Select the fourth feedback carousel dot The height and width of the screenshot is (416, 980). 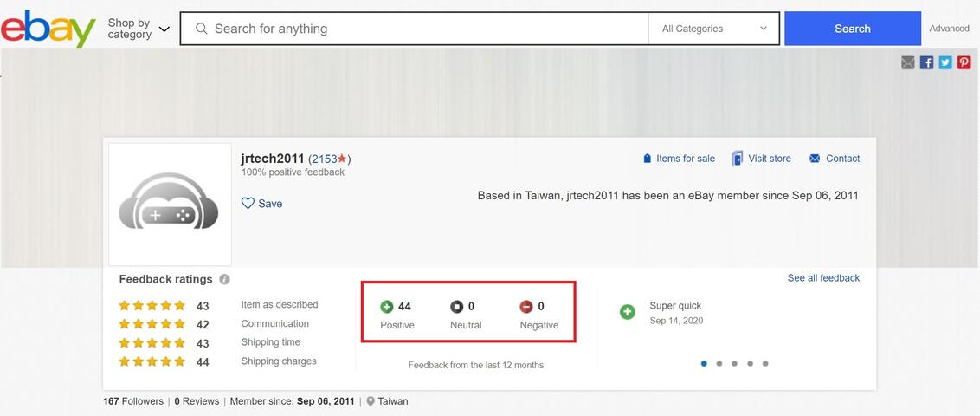pyautogui.click(x=750, y=363)
